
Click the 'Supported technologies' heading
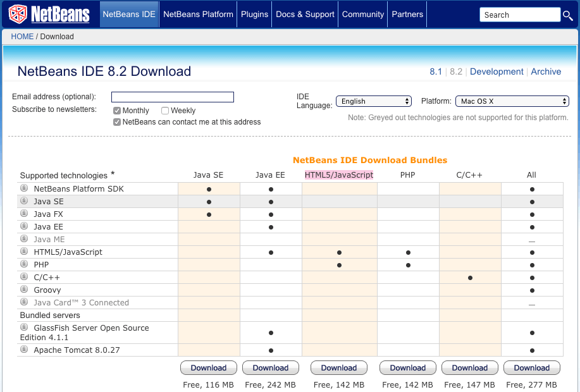pyautogui.click(x=64, y=176)
